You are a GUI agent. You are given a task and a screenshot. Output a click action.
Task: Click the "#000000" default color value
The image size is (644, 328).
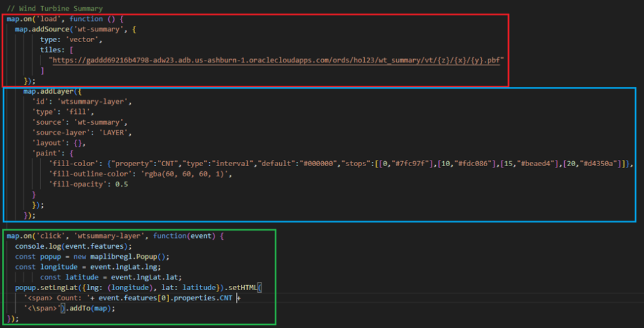coord(319,164)
